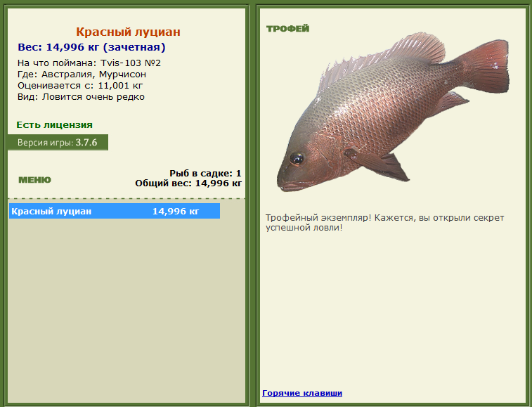This screenshot has width=532, height=407.
Task: Select the Красный луциан row in keepnet list
Action: [x=115, y=211]
